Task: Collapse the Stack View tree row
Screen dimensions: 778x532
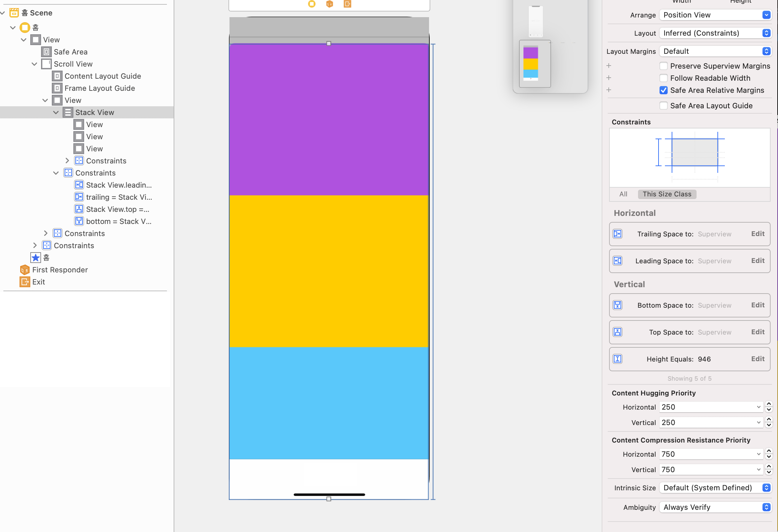Action: (56, 112)
